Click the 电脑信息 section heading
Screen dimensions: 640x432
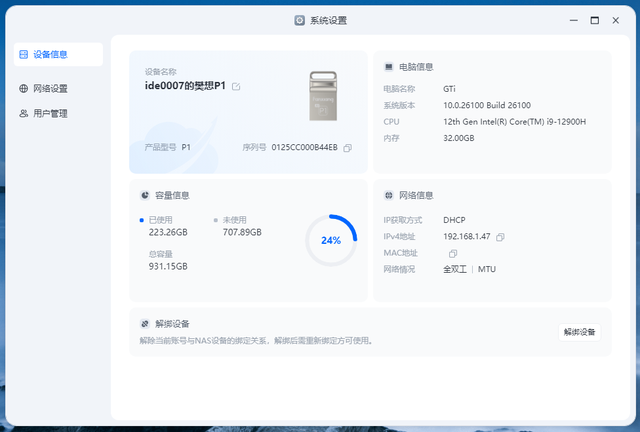pyautogui.click(x=416, y=67)
